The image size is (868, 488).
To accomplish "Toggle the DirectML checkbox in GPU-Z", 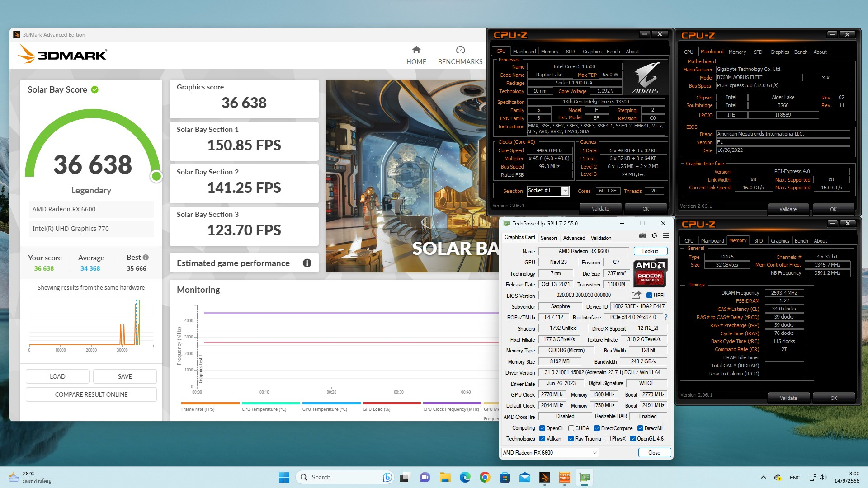I will [x=640, y=428].
